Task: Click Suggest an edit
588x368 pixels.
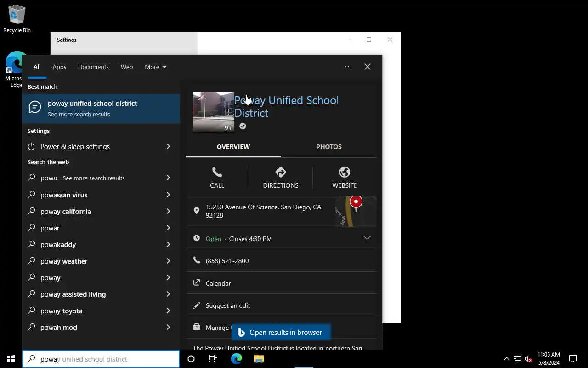Action: [228, 305]
